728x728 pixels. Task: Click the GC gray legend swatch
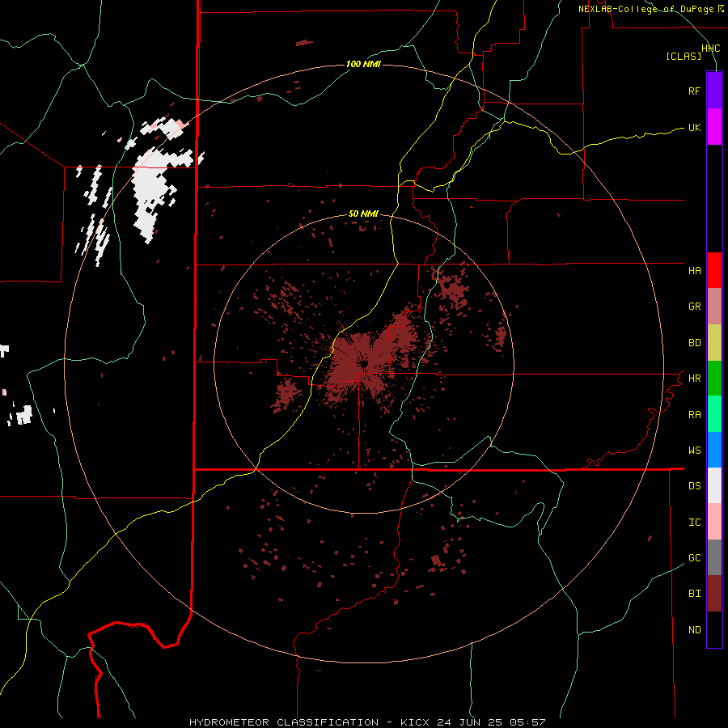(x=714, y=557)
